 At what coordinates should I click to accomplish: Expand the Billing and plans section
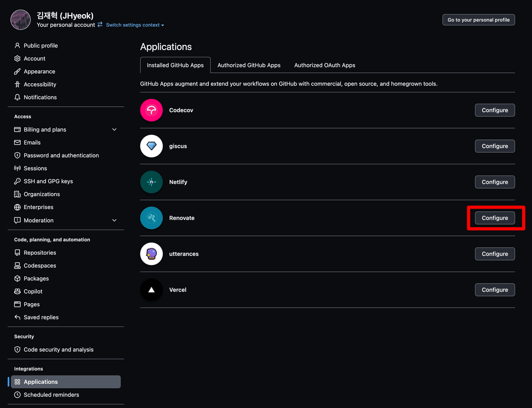click(x=114, y=130)
